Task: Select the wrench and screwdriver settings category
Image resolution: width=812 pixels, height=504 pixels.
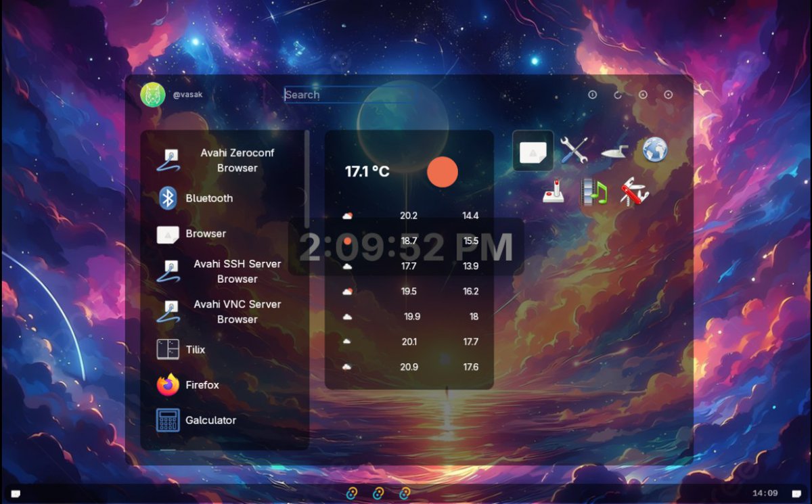Action: pyautogui.click(x=574, y=150)
